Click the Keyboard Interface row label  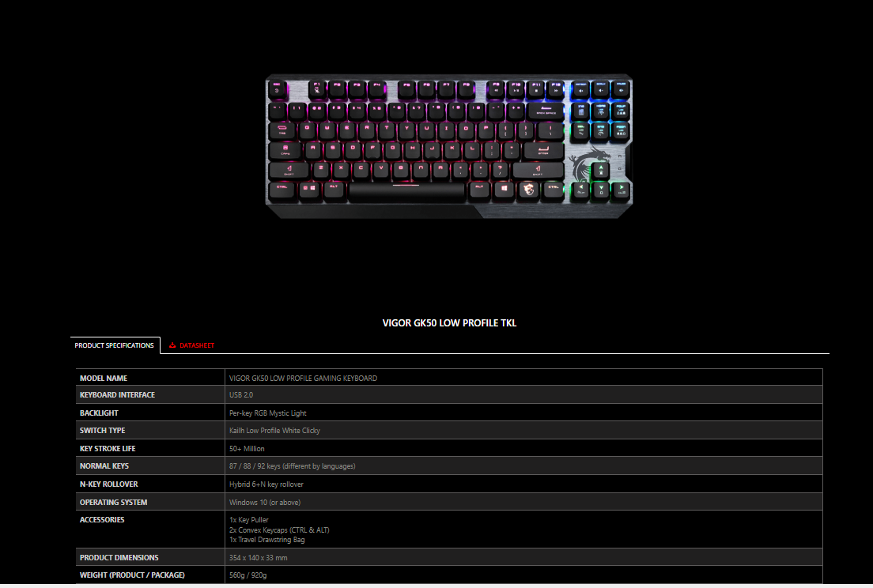[118, 395]
